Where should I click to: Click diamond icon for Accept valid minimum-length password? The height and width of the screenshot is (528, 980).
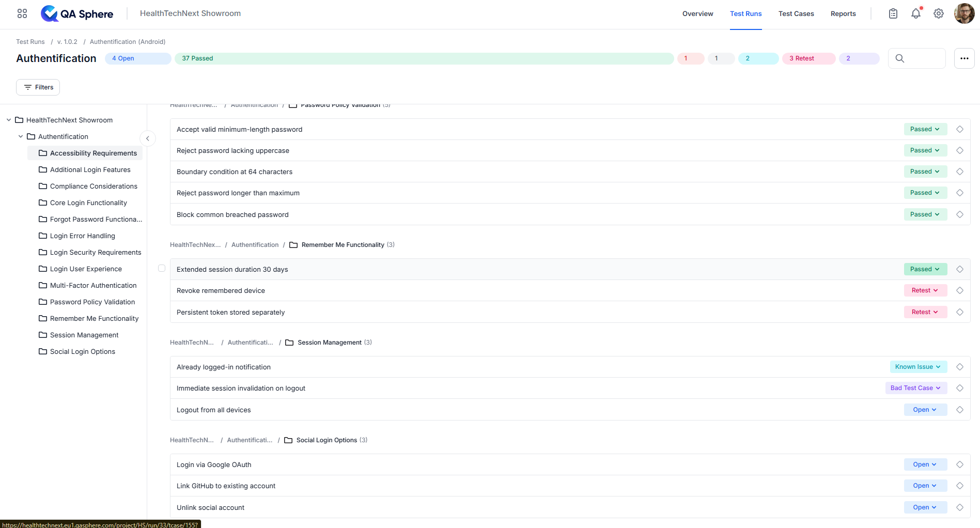pyautogui.click(x=960, y=129)
